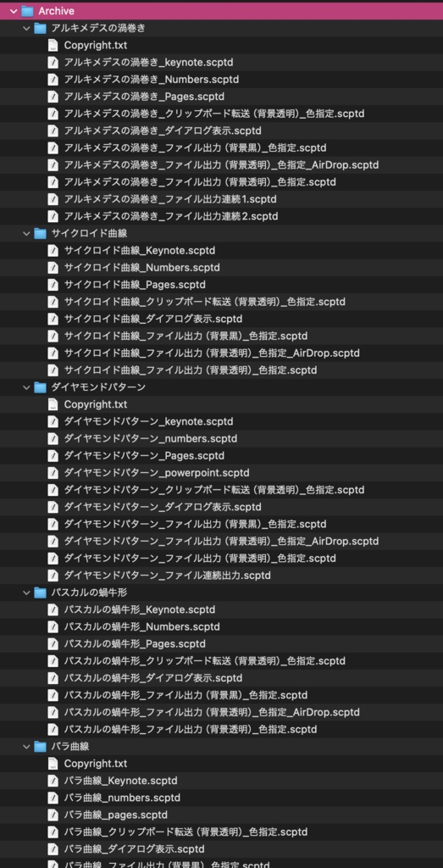Image resolution: width=443 pixels, height=868 pixels.
Task: Select パスカルの蝸牛形_ファイル出力 (背景透明)_色指定_AirDrop.scptd
Action: coord(212,713)
